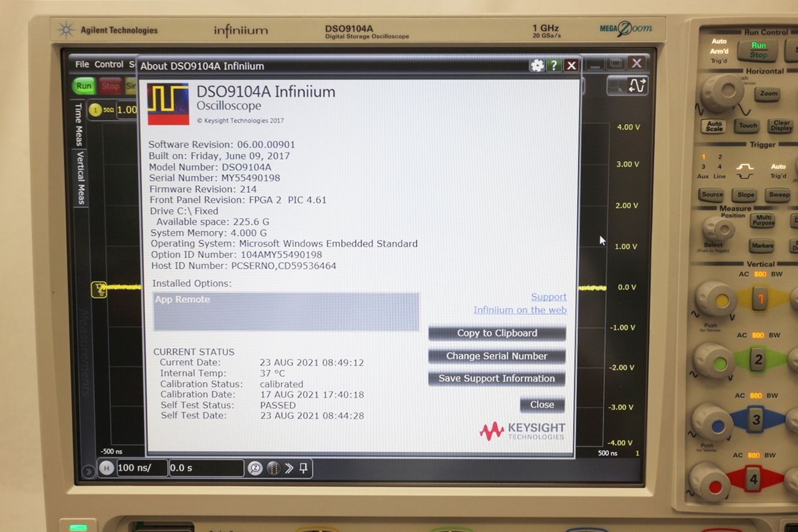Click the red Stop button
798x532 pixels.
click(x=110, y=86)
